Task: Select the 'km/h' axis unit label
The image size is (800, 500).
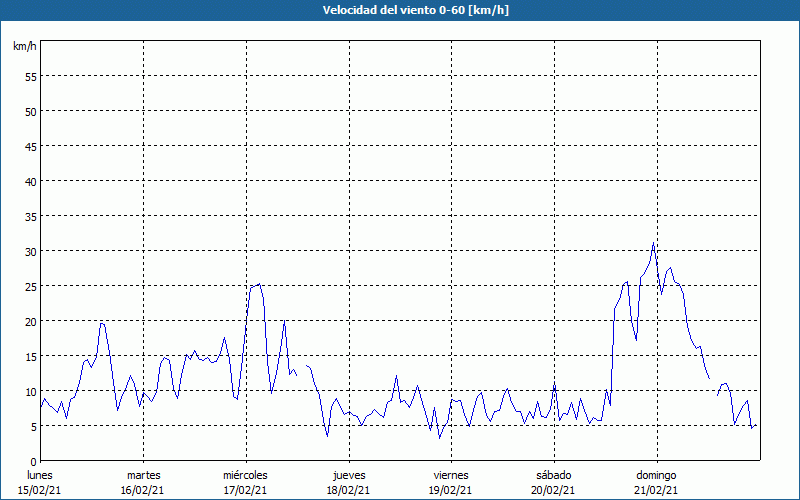Action: [x=24, y=46]
